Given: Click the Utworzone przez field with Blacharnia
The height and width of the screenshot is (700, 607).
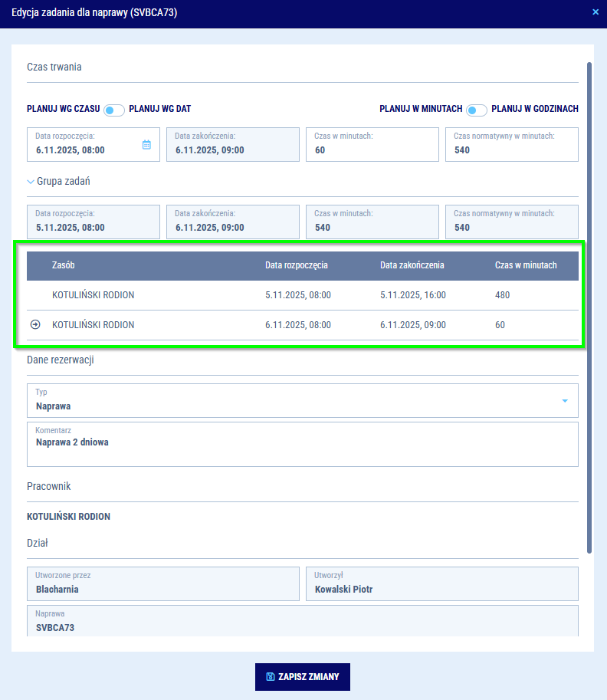Looking at the screenshot, I should [162, 584].
